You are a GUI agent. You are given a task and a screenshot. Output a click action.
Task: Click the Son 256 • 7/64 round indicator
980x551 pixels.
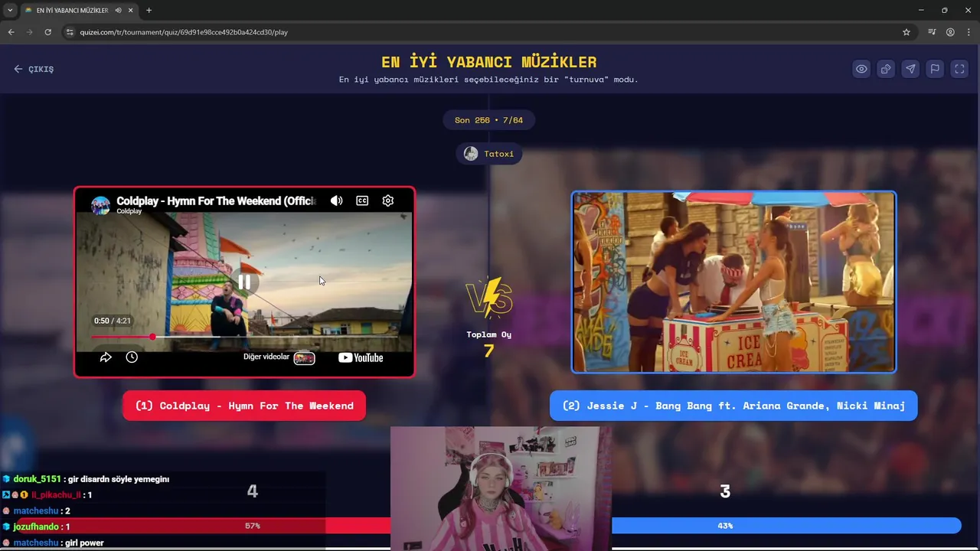pos(488,120)
